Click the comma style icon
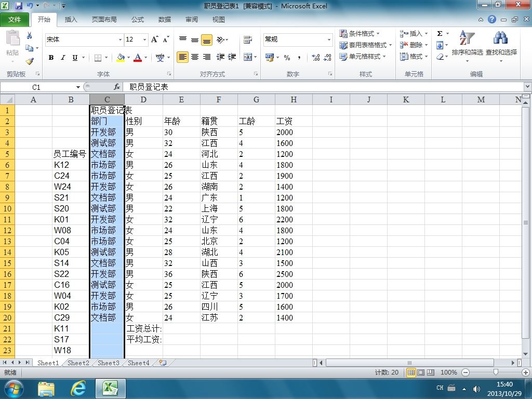Viewport: 532px width, 399px height. pos(299,58)
